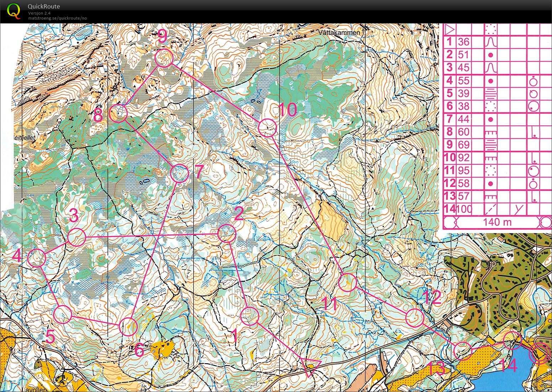Open the matstroeng.se/quickroute/no link
The width and height of the screenshot is (552, 392).
click(57, 17)
